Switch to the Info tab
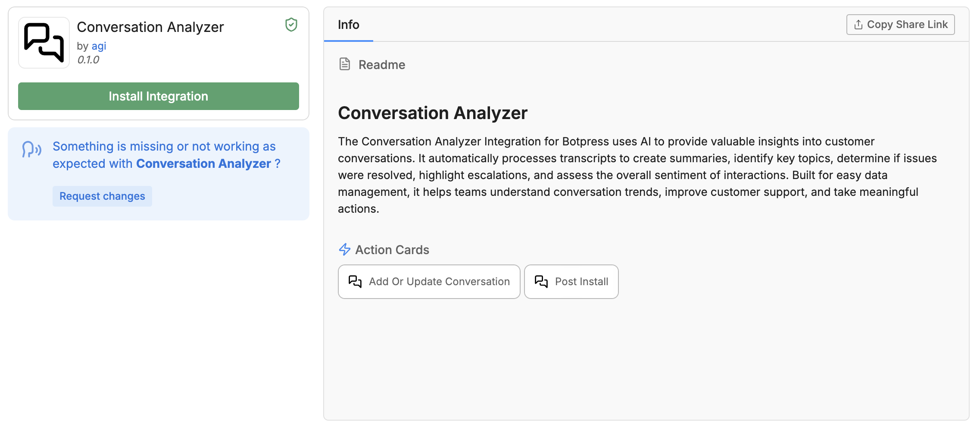The width and height of the screenshot is (980, 434). [x=348, y=25]
